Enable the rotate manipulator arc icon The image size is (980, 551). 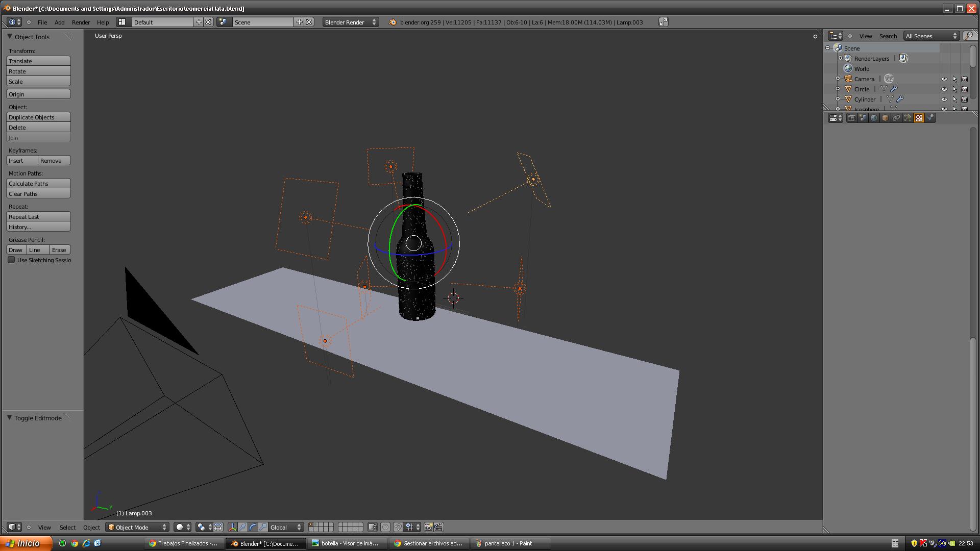pos(253,527)
